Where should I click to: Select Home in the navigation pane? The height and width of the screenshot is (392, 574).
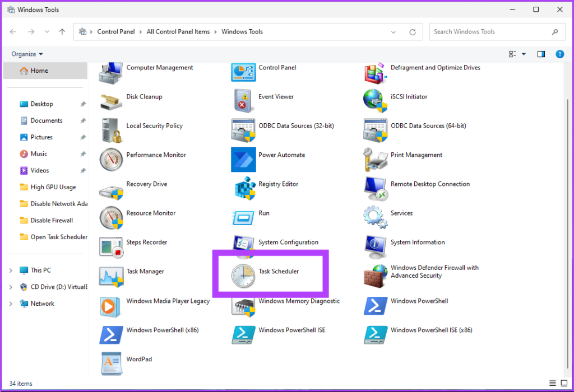[x=45, y=71]
